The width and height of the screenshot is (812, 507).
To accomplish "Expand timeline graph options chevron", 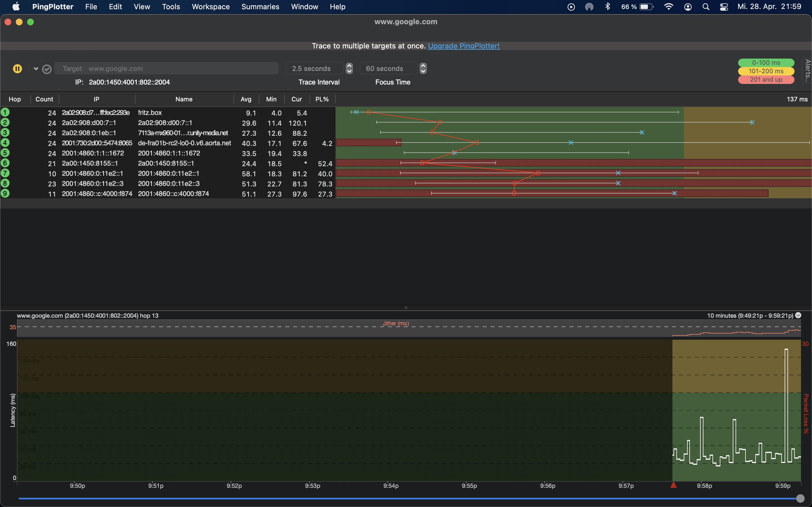I will point(798,315).
